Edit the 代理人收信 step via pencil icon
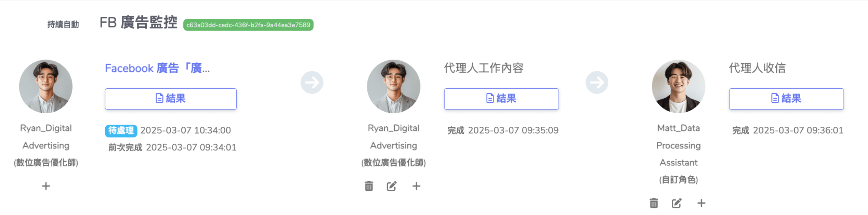The height and width of the screenshot is (215, 868). (x=676, y=203)
